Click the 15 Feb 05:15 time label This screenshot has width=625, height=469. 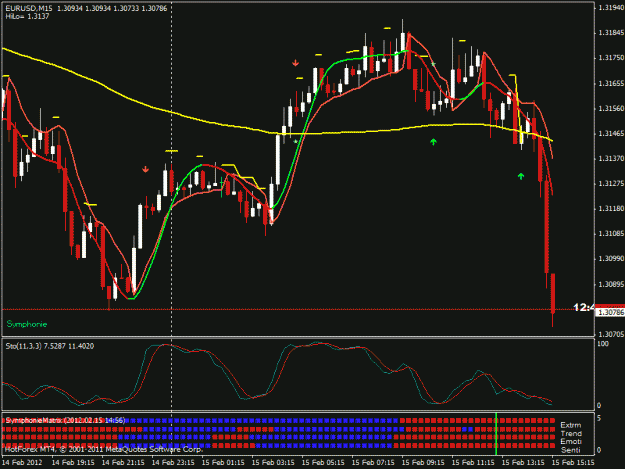pos(323,463)
